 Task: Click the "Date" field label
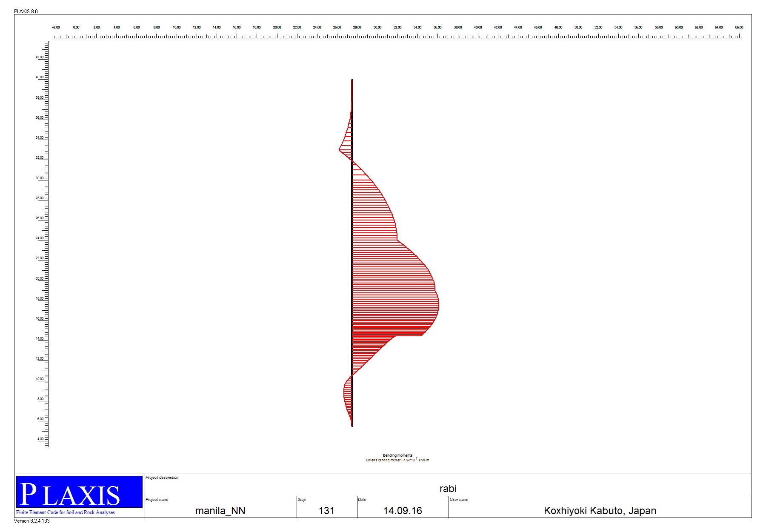[x=362, y=500]
